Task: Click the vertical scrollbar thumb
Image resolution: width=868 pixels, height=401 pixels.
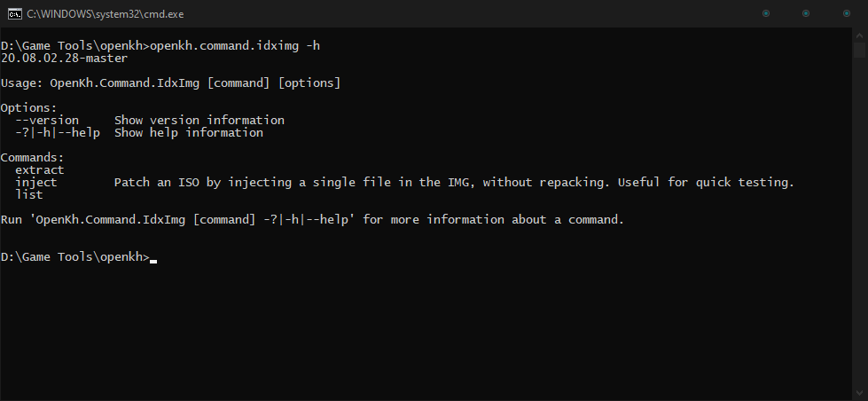Action: tap(859, 50)
